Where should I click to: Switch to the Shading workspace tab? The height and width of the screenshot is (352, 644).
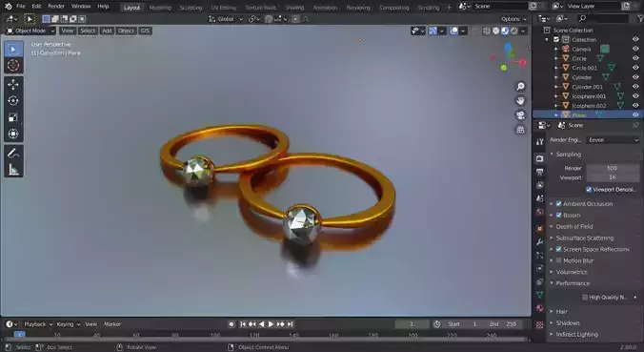tap(294, 8)
